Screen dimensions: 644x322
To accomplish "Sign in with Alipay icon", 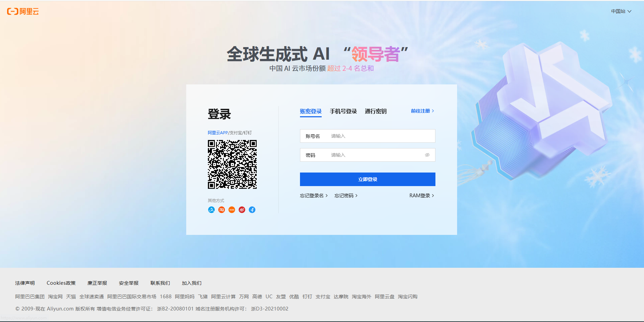I will 211,209.
